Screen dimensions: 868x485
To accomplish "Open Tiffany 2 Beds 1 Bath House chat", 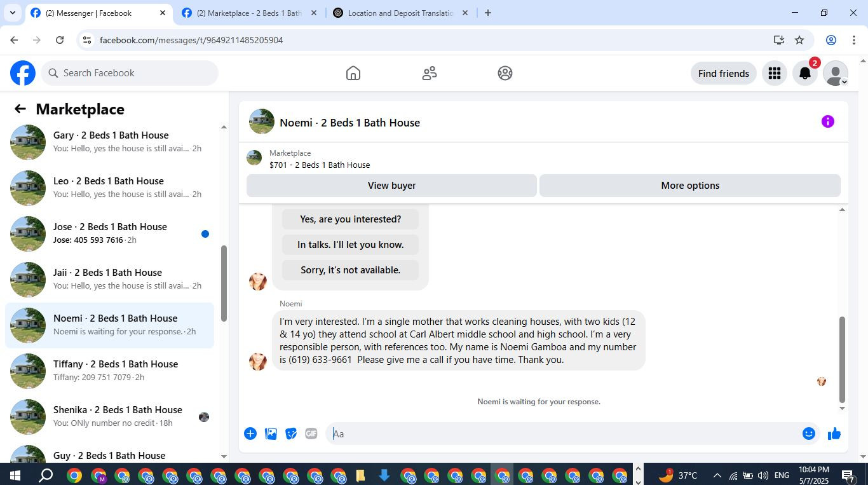I will [109, 371].
